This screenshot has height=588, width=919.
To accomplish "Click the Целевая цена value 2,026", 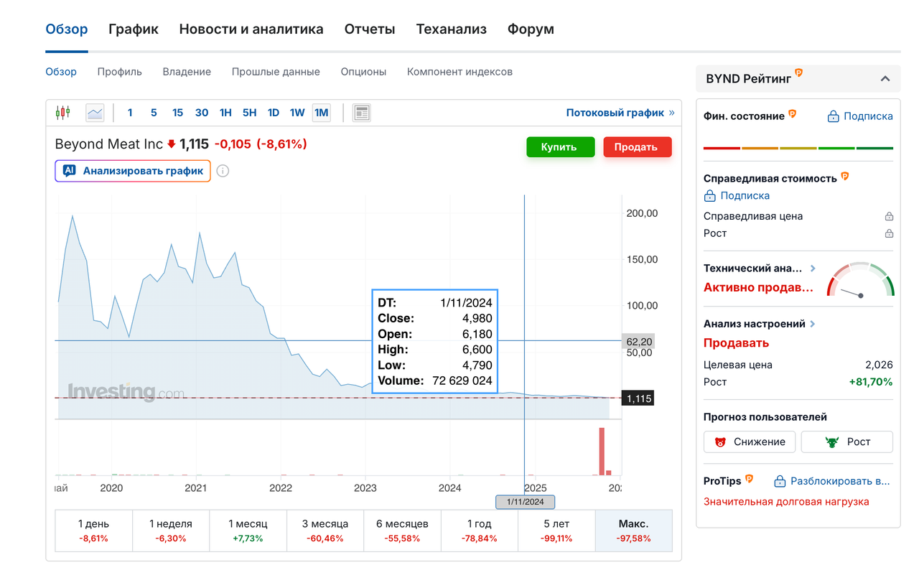I will [x=880, y=365].
